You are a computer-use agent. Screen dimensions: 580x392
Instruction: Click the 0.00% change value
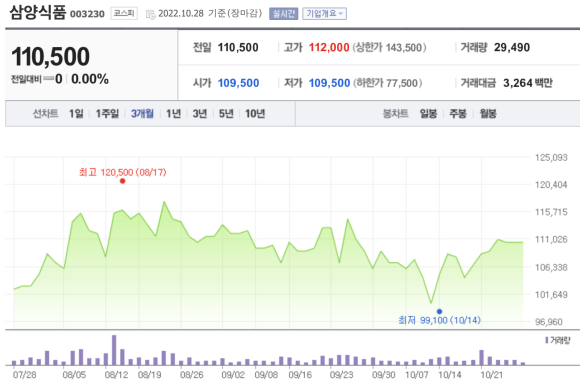[90, 79]
